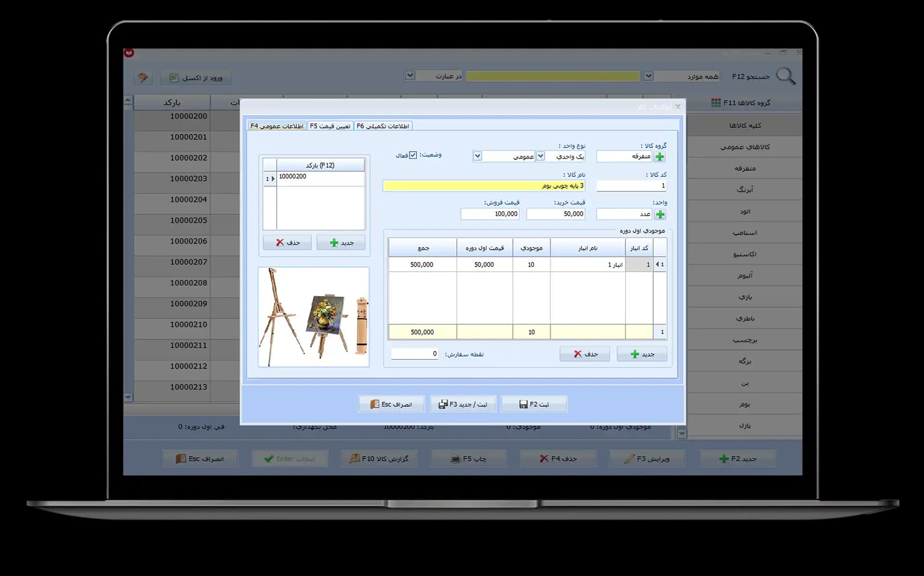Click the brush icon button in top toolbar
The image size is (924, 576).
pyautogui.click(x=143, y=77)
